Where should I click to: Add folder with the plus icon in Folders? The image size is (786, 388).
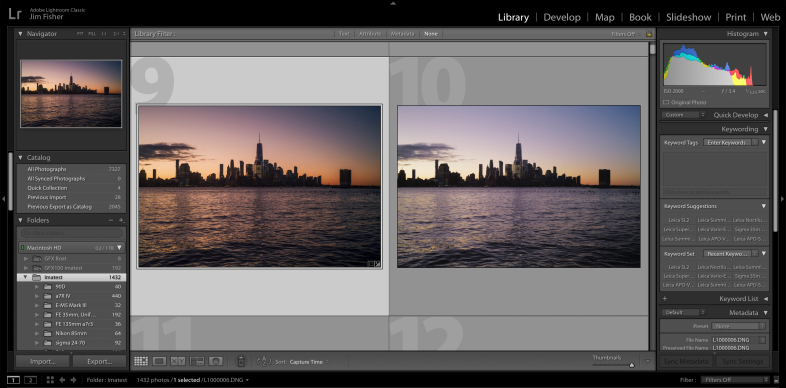121,220
